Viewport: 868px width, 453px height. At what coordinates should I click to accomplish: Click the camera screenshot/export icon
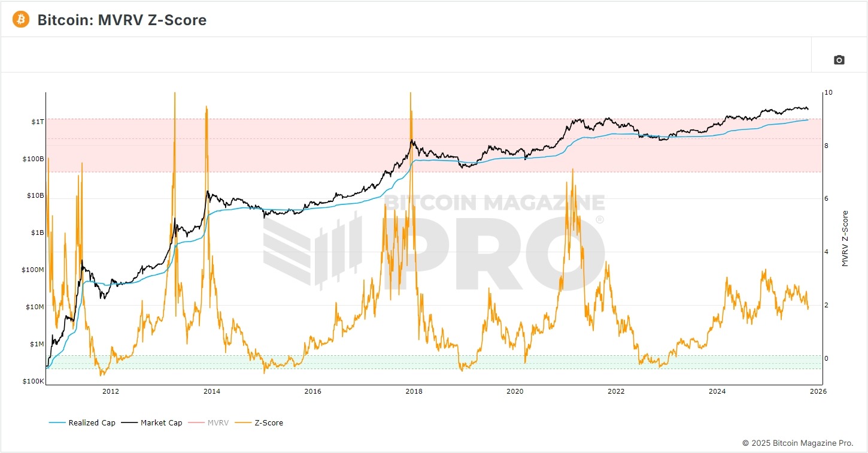(x=838, y=60)
